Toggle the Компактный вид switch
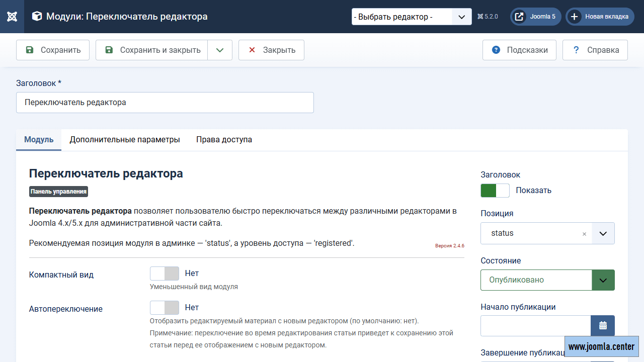The height and width of the screenshot is (362, 644). coord(165,274)
